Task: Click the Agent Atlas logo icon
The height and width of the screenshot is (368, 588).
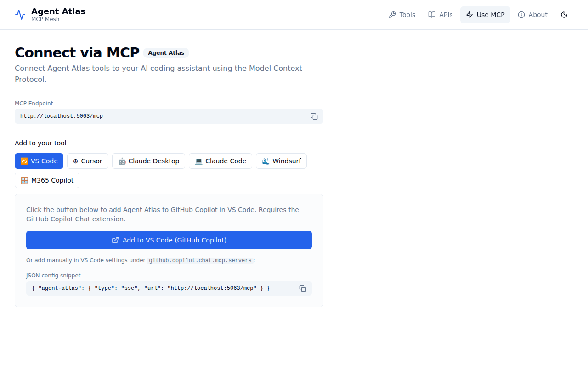Action: click(20, 14)
